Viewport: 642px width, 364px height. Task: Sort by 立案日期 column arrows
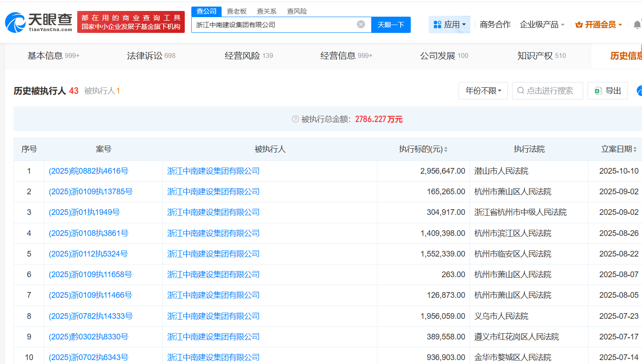635,150
